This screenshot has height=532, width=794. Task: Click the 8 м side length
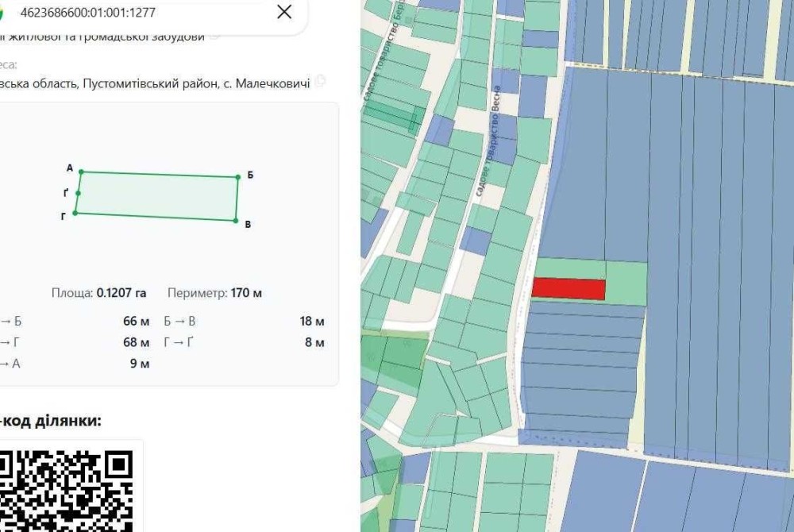[x=314, y=343]
